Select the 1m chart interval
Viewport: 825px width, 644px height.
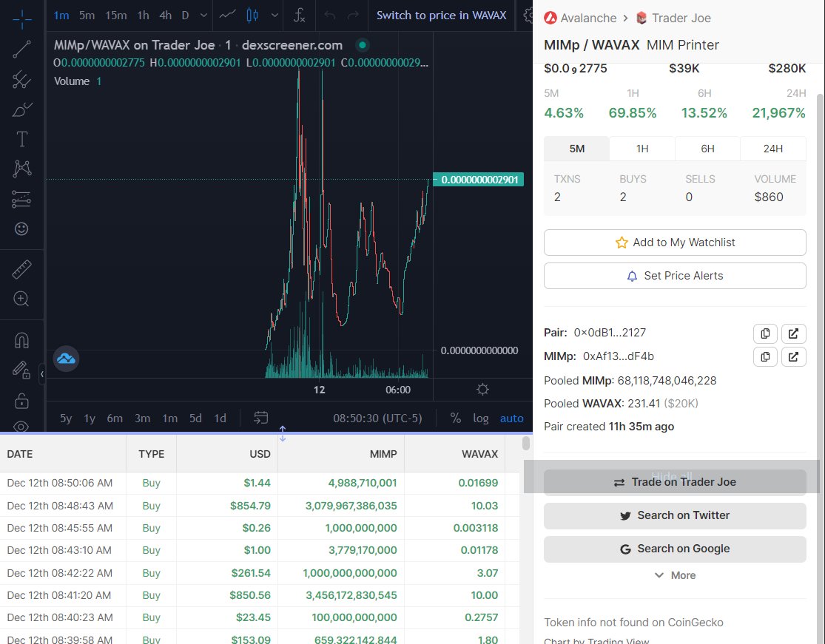click(x=61, y=16)
